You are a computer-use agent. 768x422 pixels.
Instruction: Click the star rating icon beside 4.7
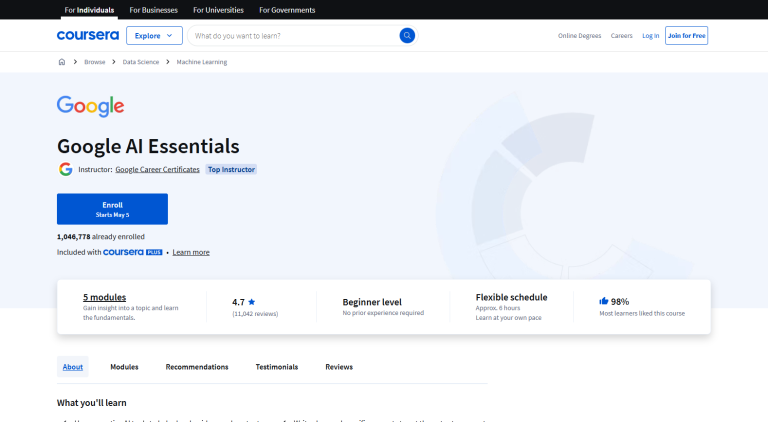coord(252,302)
